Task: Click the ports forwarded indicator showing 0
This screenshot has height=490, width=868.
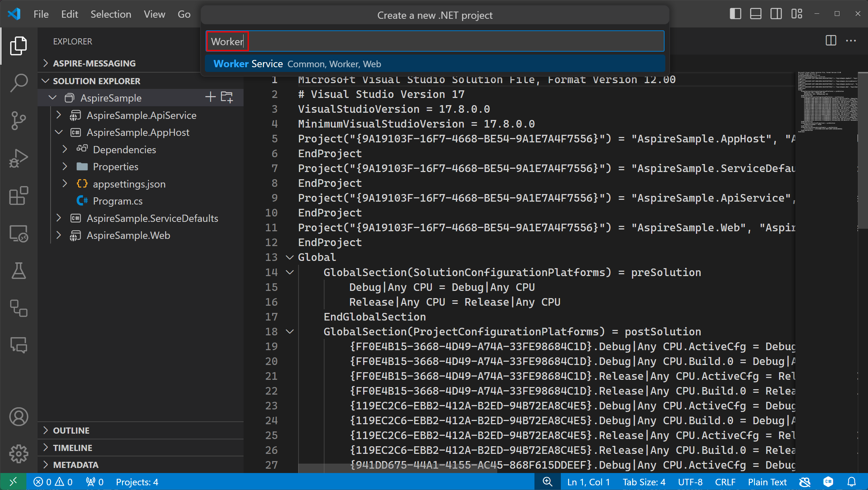Action: [95, 482]
